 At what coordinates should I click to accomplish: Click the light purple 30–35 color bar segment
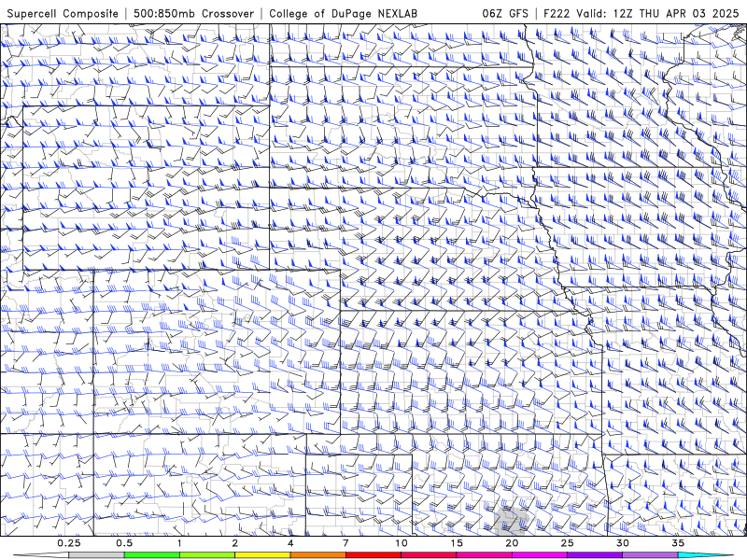(650, 555)
